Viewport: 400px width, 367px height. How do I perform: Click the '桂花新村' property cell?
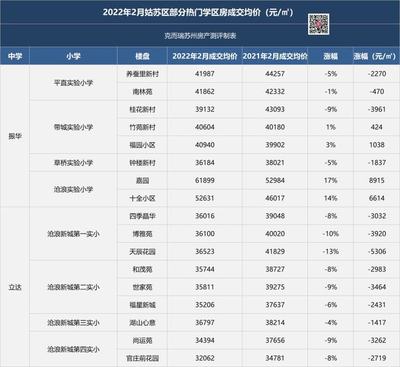tap(142, 109)
